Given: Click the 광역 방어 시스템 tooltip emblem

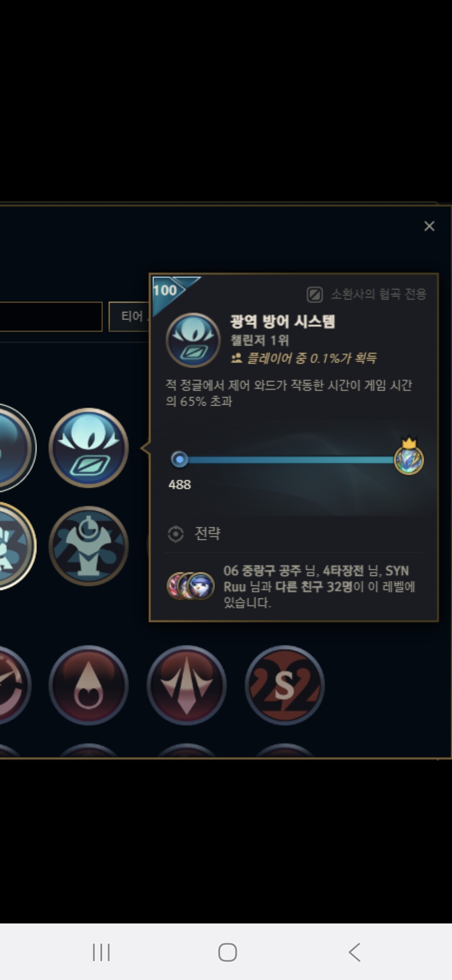Looking at the screenshot, I should tap(193, 340).
